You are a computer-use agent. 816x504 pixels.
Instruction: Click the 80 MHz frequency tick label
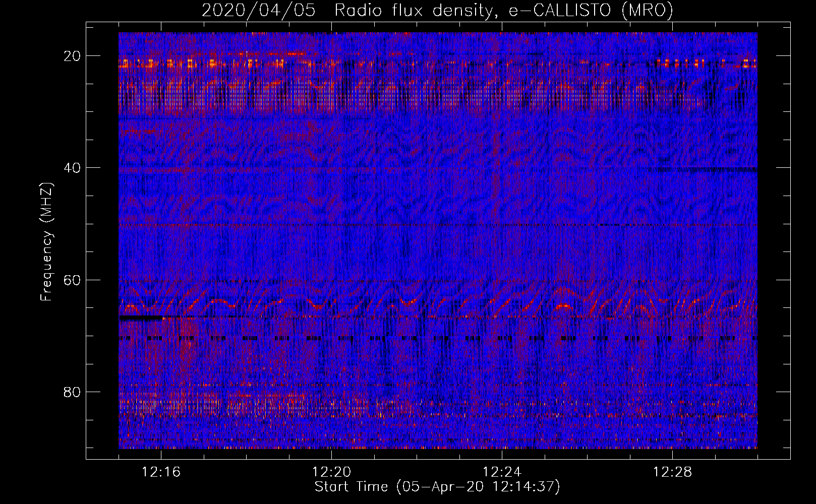point(72,392)
